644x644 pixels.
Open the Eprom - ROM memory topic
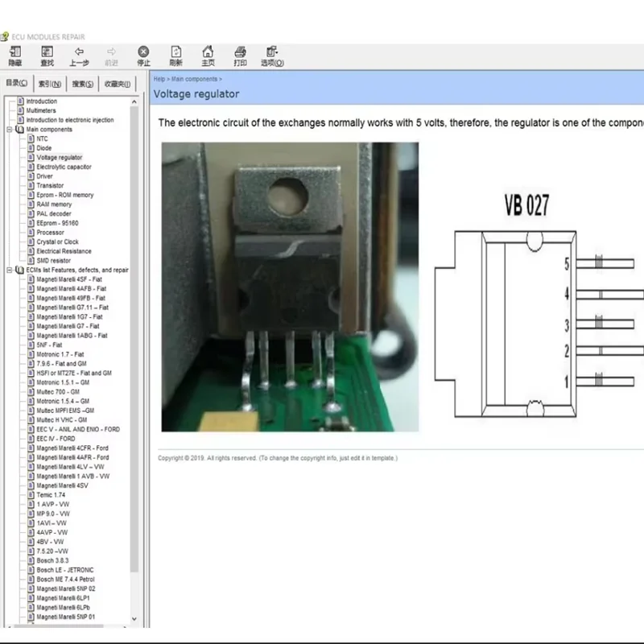65,195
